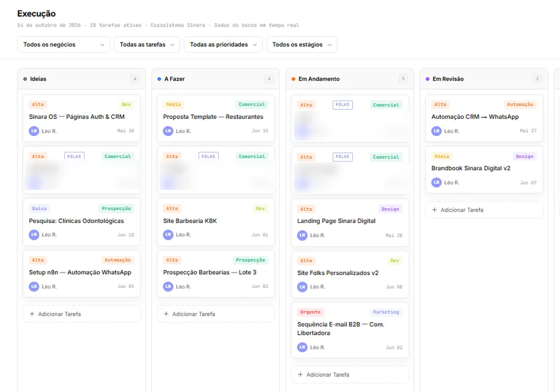560x392 pixels.
Task: Click FOLKS badge on blurred A Fazer card
Action: [208, 156]
